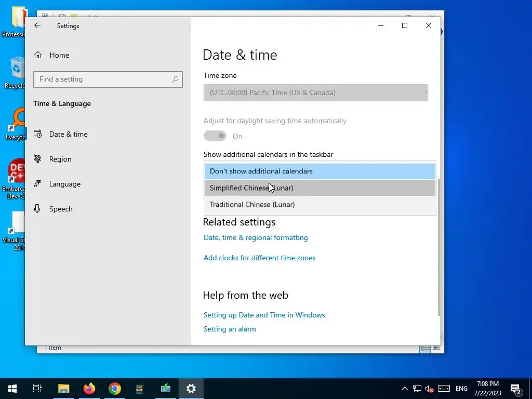Toggle daylight saving time adjustment switch
Image resolution: width=532 pixels, height=399 pixels.
(215, 136)
